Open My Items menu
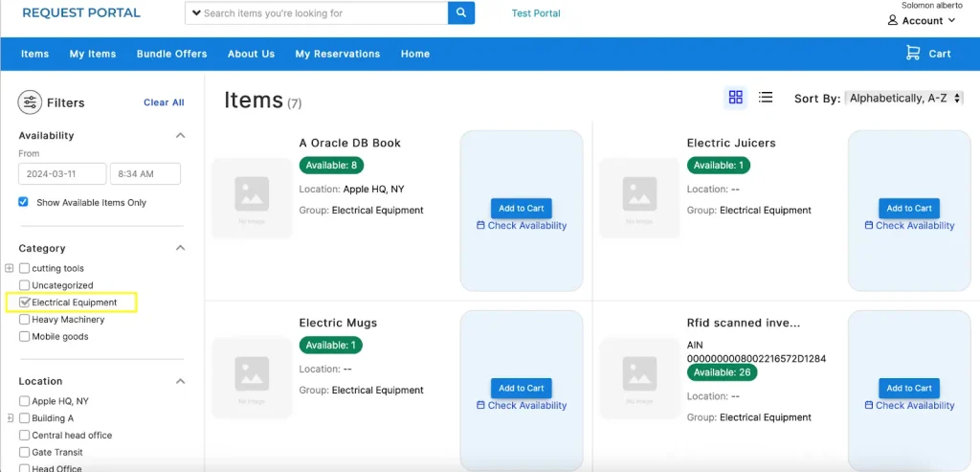 (x=93, y=54)
